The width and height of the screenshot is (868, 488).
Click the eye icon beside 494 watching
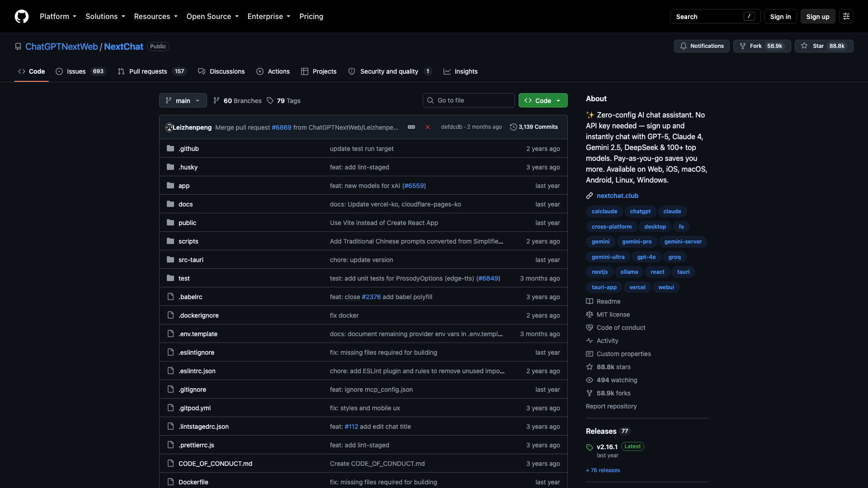tap(590, 380)
